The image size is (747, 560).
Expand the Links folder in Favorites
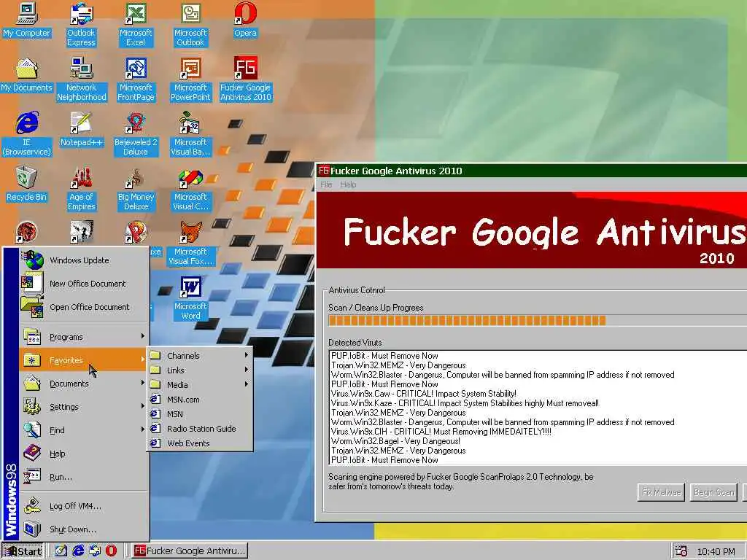click(x=200, y=370)
